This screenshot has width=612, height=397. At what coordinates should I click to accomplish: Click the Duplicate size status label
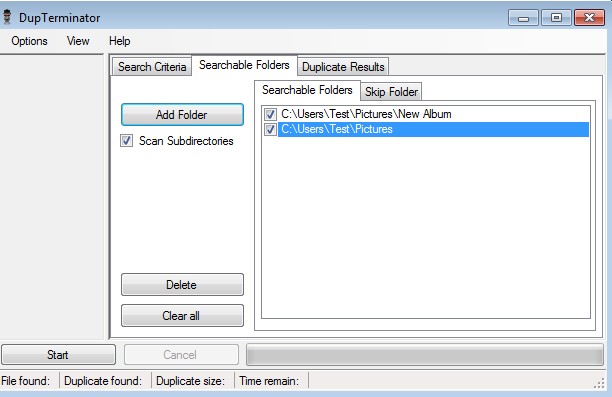(190, 381)
